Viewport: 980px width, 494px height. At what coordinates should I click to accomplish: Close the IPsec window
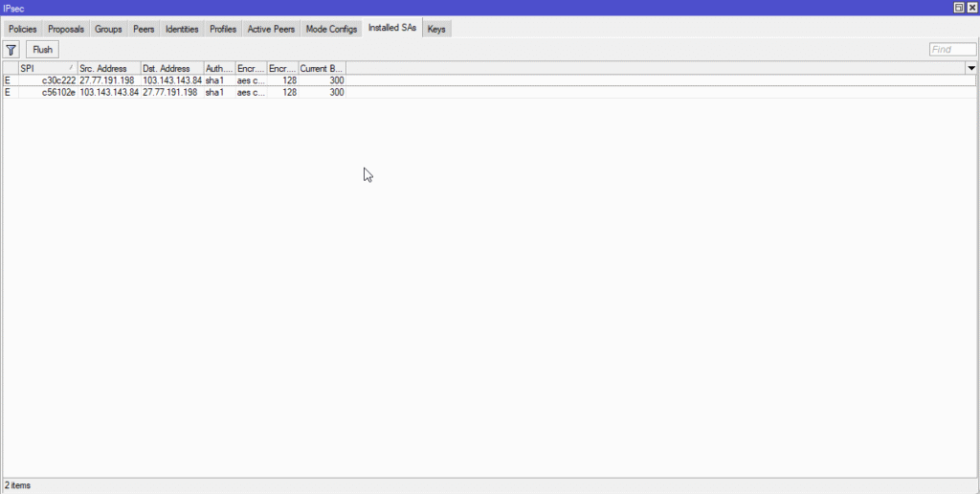tap(972, 7)
